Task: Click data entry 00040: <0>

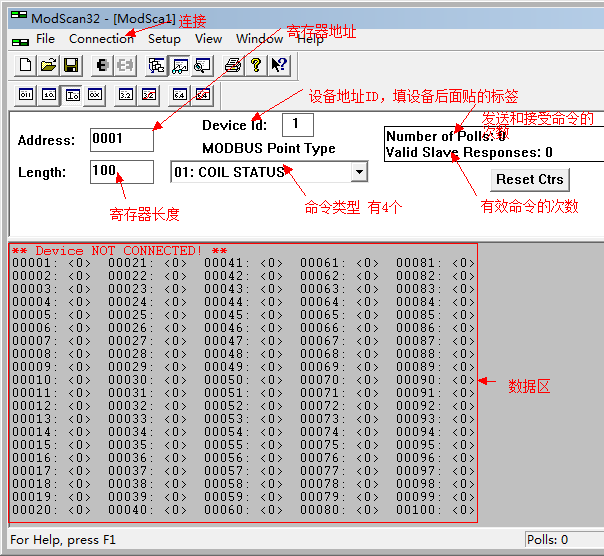Action: 147,510
